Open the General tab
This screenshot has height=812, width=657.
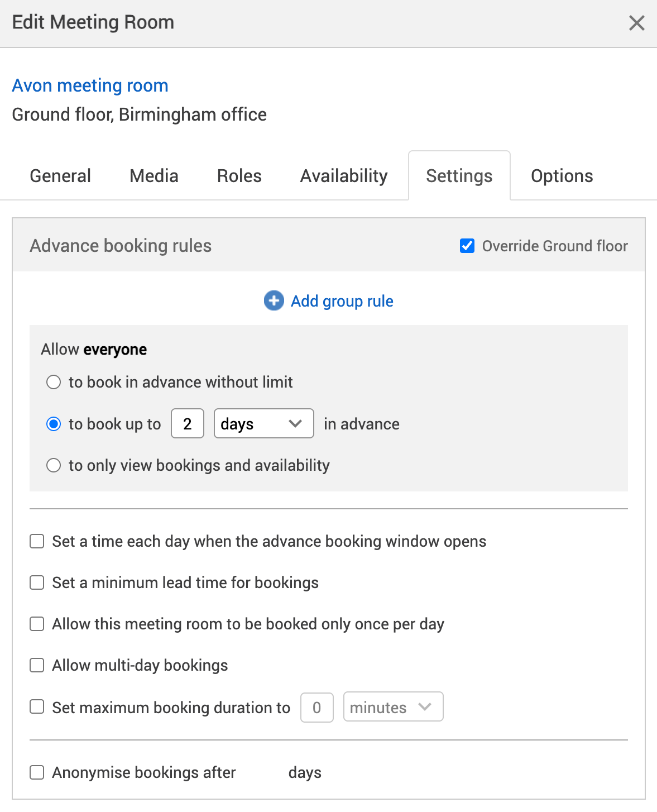[x=60, y=175]
